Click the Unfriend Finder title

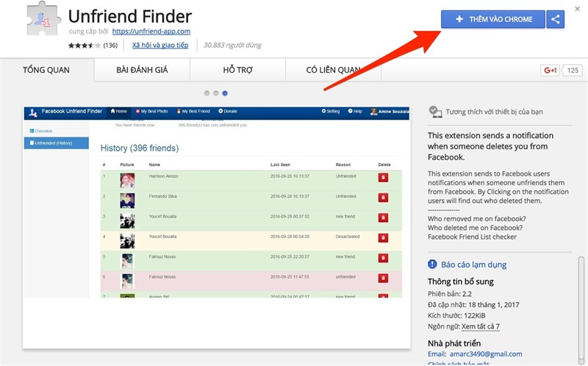130,16
